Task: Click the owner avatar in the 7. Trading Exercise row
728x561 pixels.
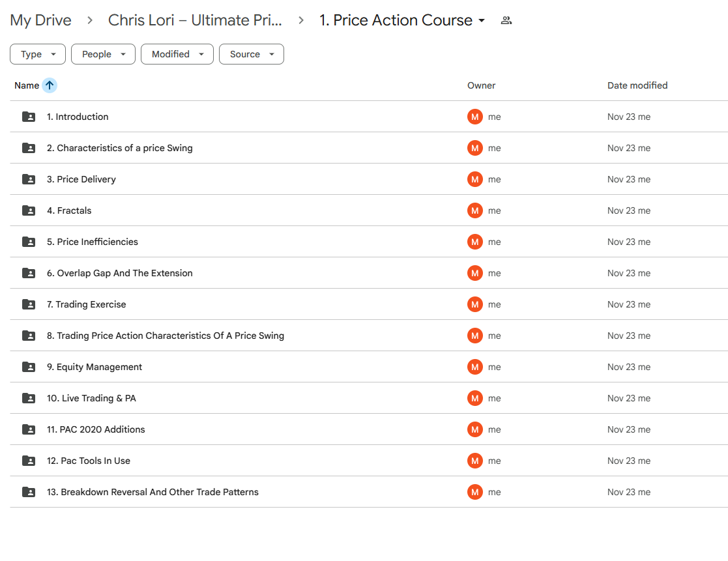Action: 475,305
